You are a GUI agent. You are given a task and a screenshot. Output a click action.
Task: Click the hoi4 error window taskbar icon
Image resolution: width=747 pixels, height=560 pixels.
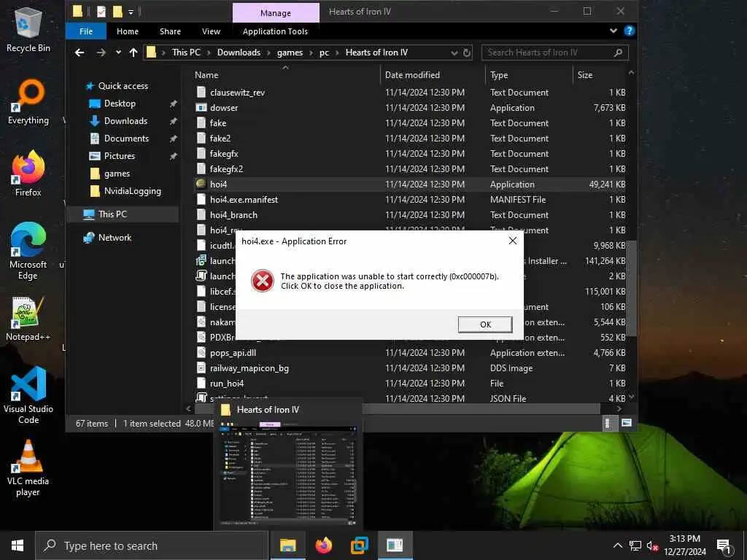(395, 545)
